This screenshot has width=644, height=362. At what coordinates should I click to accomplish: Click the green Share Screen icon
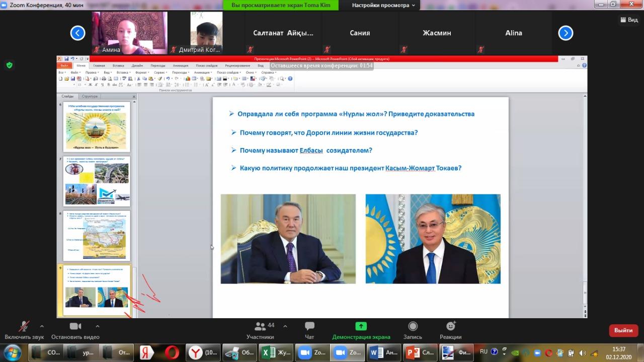pos(361,326)
